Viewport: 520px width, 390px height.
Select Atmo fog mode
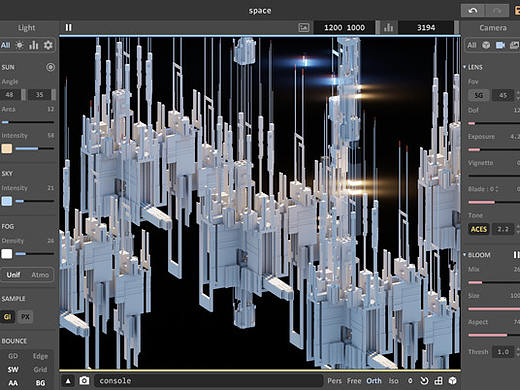[x=40, y=275]
